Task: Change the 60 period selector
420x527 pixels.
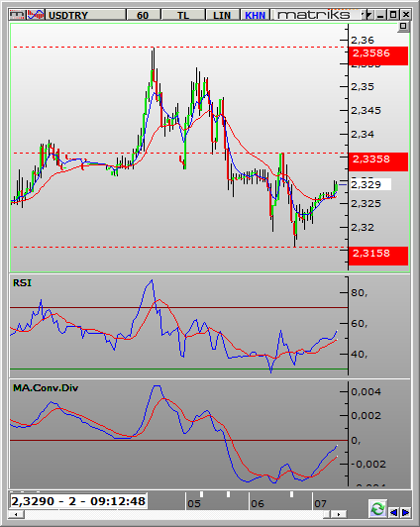Action: tap(143, 15)
